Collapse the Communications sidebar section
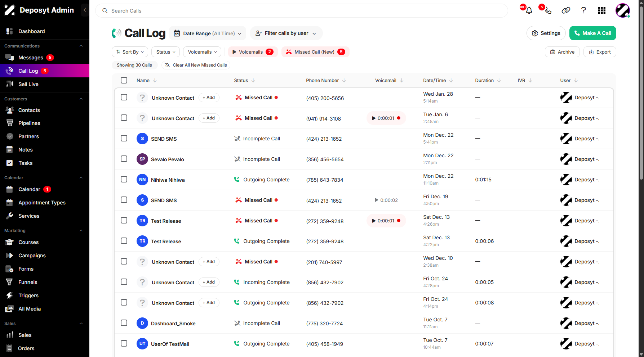Screen dimensions: 644x357 [x=81, y=46]
